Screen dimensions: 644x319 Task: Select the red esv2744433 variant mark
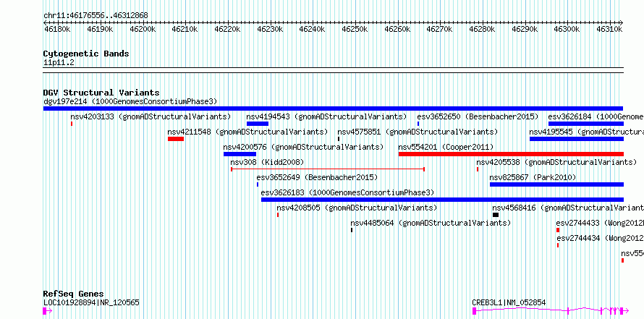pos(558,230)
